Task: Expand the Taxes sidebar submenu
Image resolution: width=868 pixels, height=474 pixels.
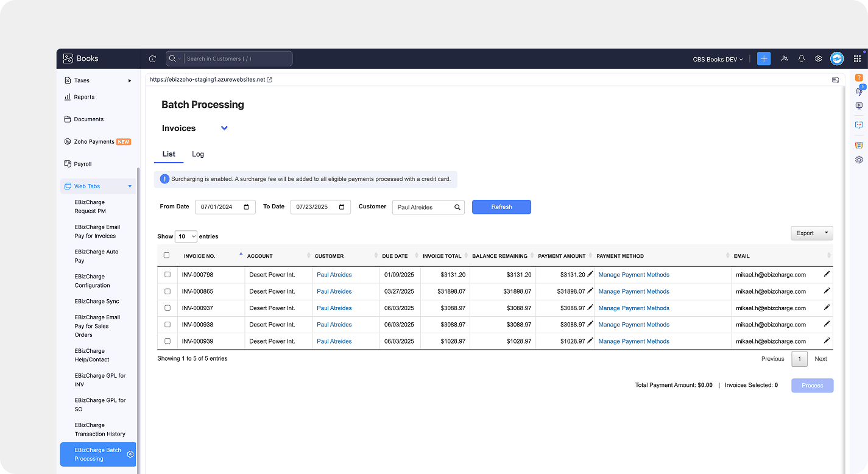Action: (130, 80)
